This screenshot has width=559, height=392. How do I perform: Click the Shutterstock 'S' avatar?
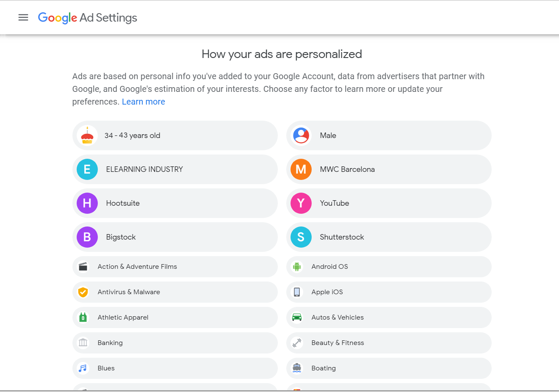(301, 237)
